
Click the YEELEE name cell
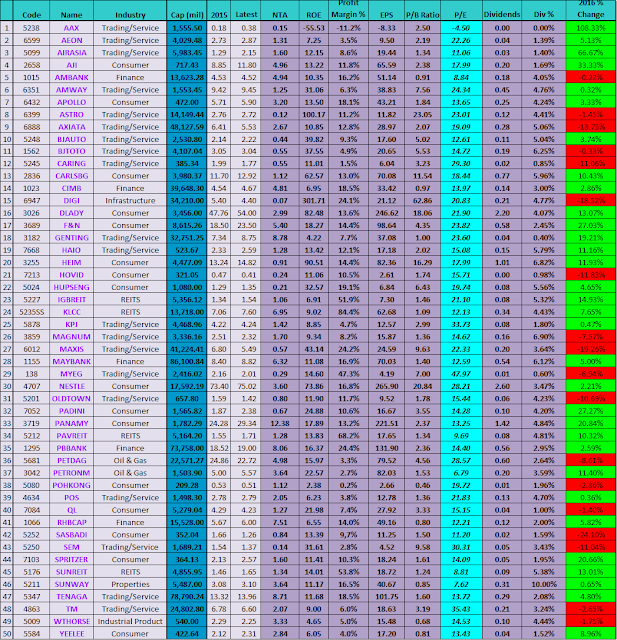pos(71,634)
